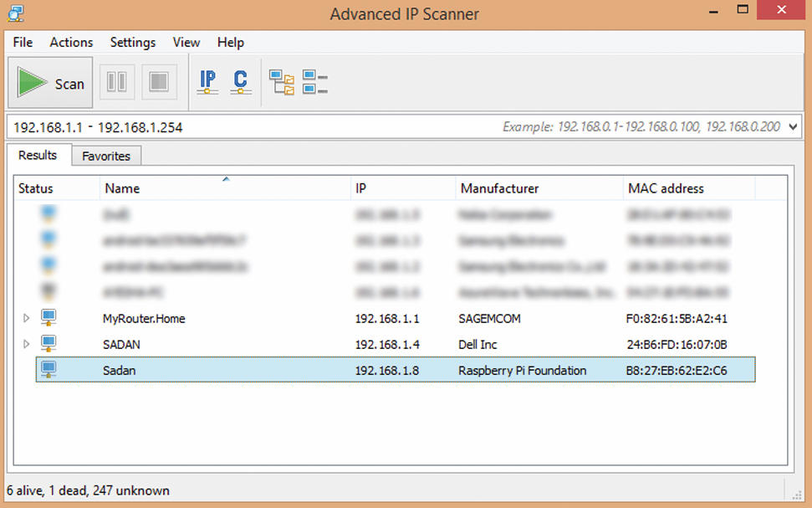The width and height of the screenshot is (812, 508).
Task: Open the Settings menu
Action: click(133, 43)
